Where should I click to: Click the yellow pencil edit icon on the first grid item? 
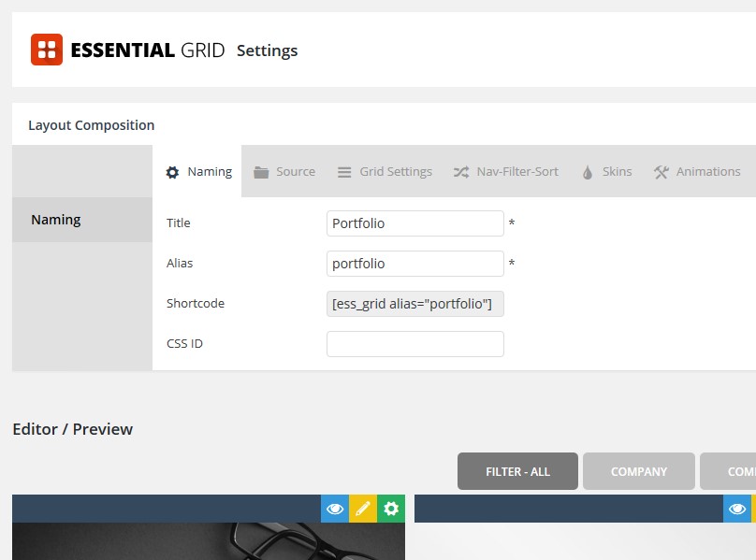click(363, 509)
